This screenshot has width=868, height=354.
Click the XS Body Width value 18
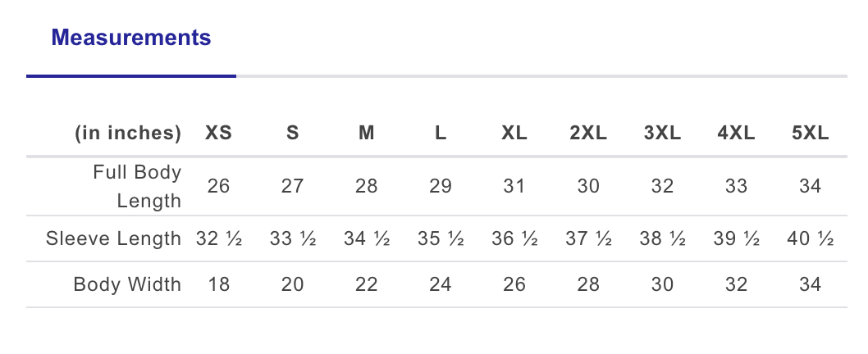pyautogui.click(x=218, y=285)
